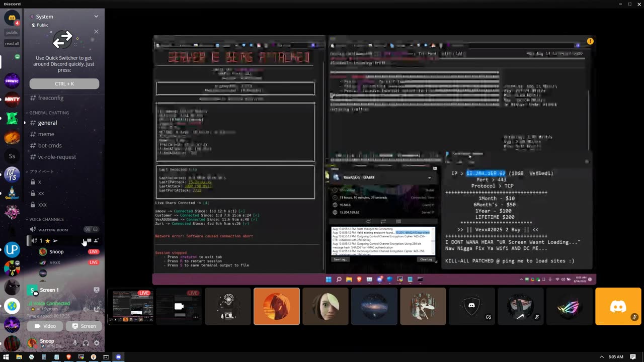
Task: Stop streaming Screen 1
Action: 97,290
